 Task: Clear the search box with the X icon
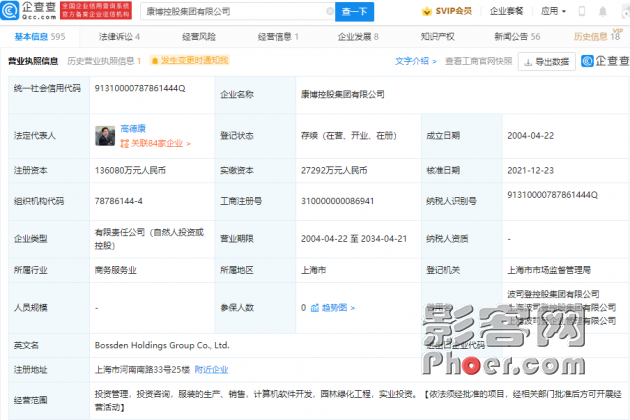pos(330,11)
